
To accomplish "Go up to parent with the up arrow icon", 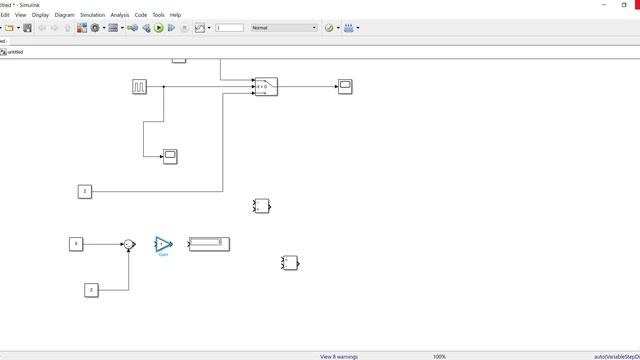I will (x=68, y=28).
